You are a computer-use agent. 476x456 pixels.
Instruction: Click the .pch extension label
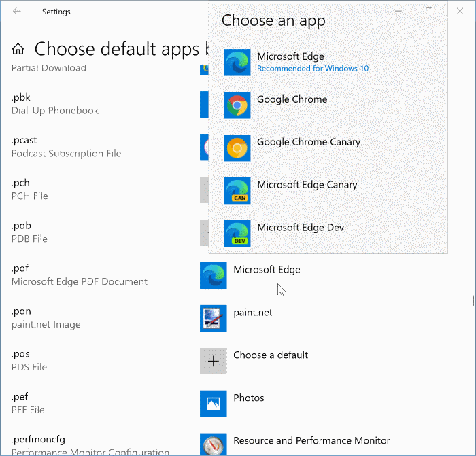(20, 183)
